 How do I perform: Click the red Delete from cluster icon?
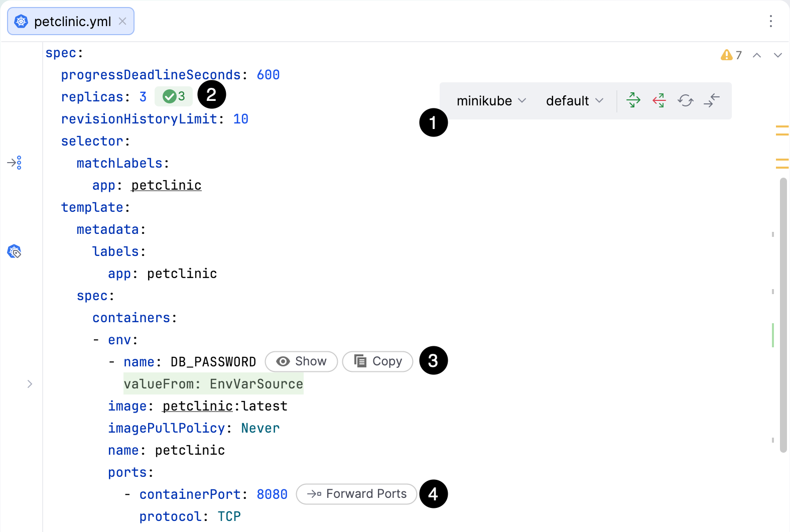(659, 100)
